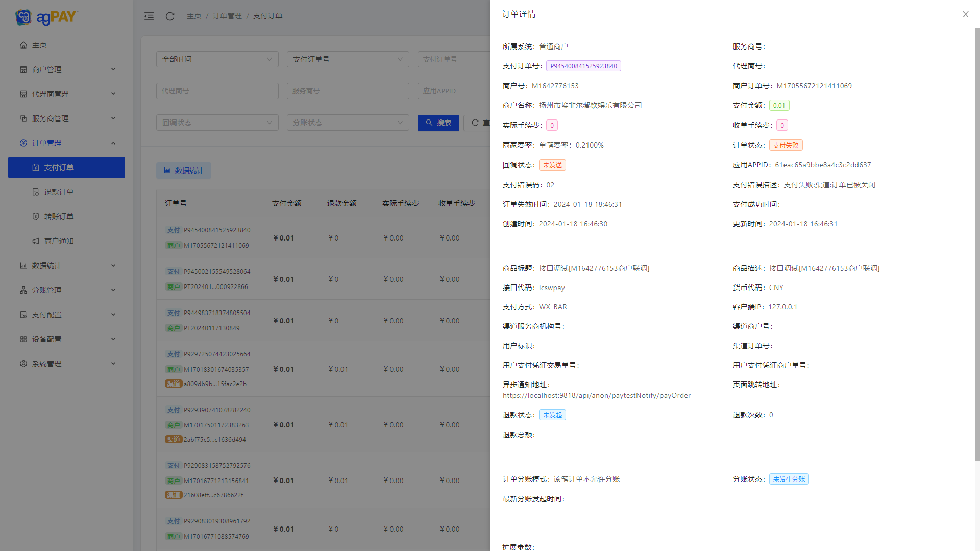The height and width of the screenshot is (551, 980).
Task: Open the refund orders page
Action: [x=59, y=192]
